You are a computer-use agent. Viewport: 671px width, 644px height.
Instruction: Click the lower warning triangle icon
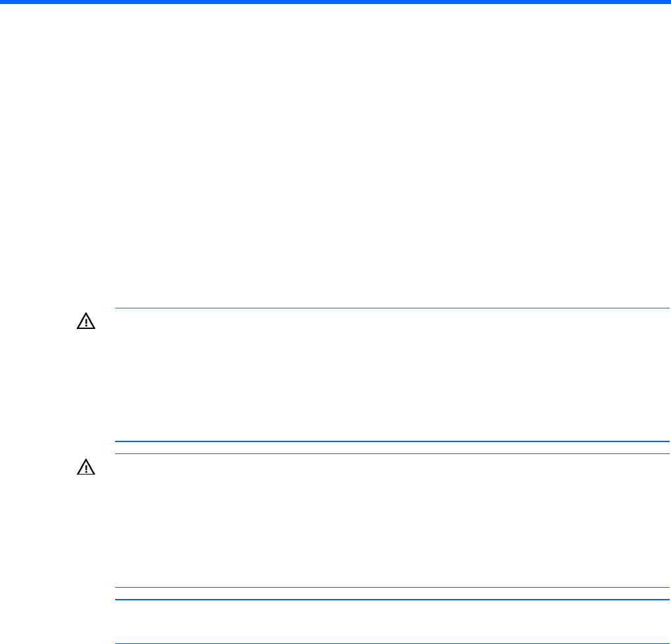[86, 467]
